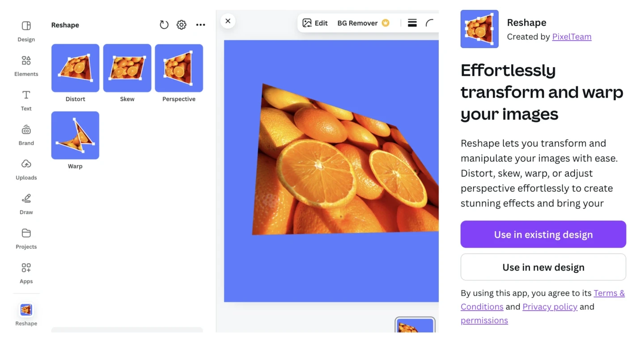Select the Draw tool

[26, 203]
